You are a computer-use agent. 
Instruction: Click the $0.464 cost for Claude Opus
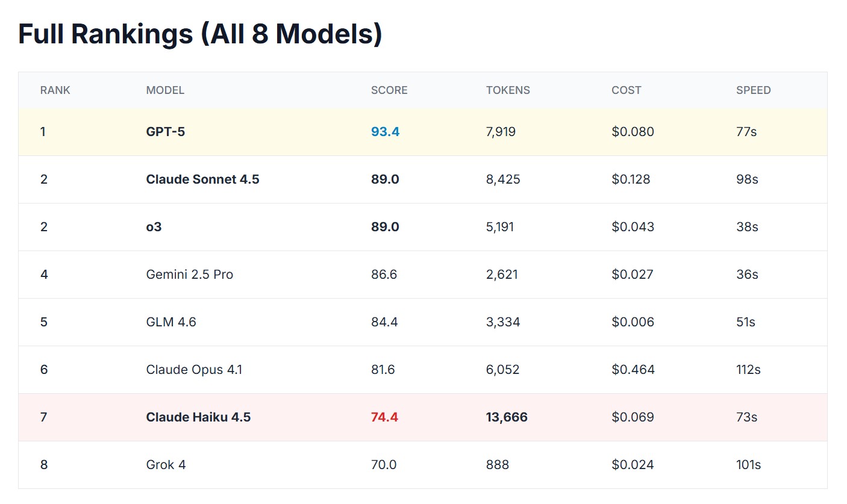pos(633,370)
